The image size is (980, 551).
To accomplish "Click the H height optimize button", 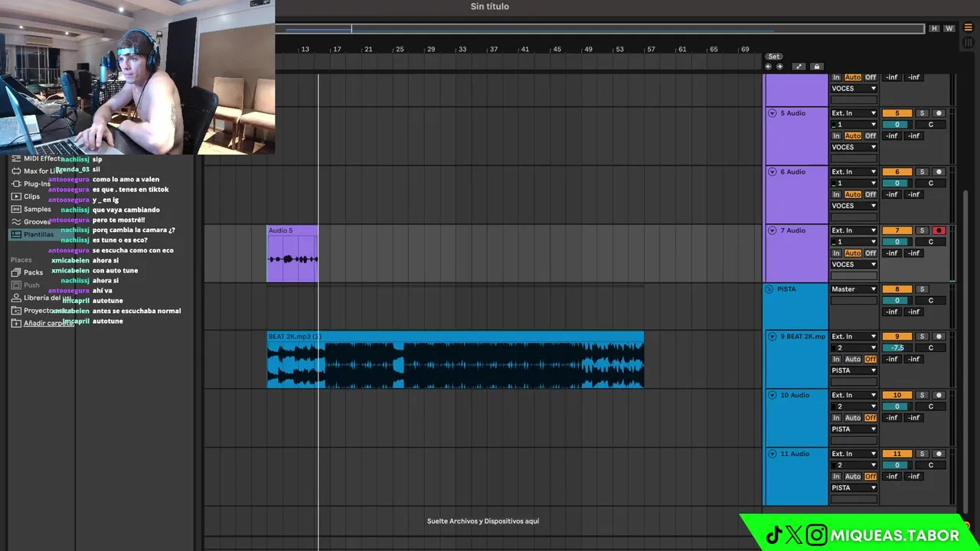I will 934,28.
